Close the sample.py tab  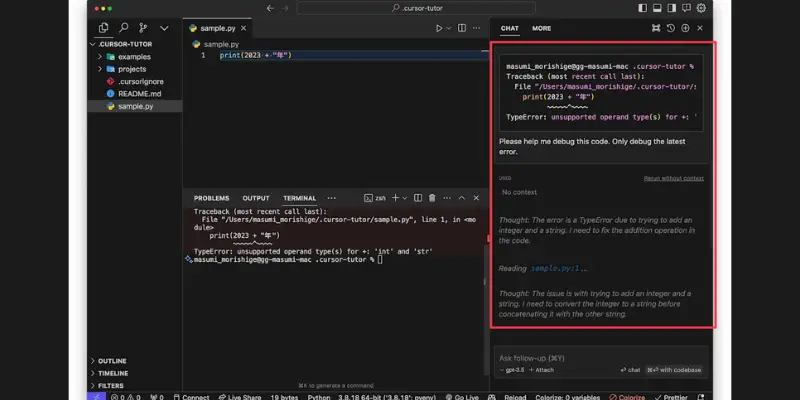point(243,29)
